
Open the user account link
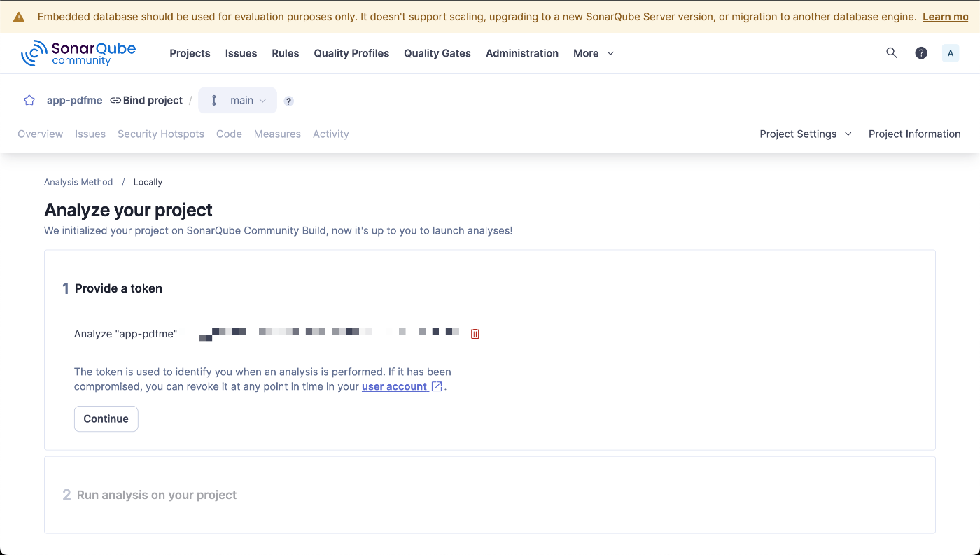pyautogui.click(x=395, y=386)
